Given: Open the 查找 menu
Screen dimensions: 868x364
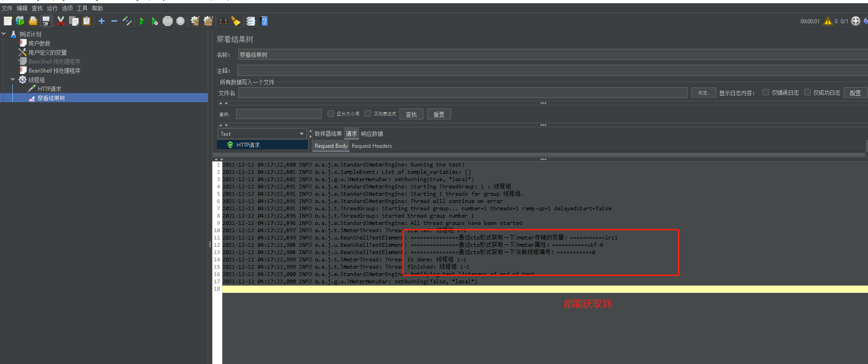Looking at the screenshot, I should click(37, 8).
